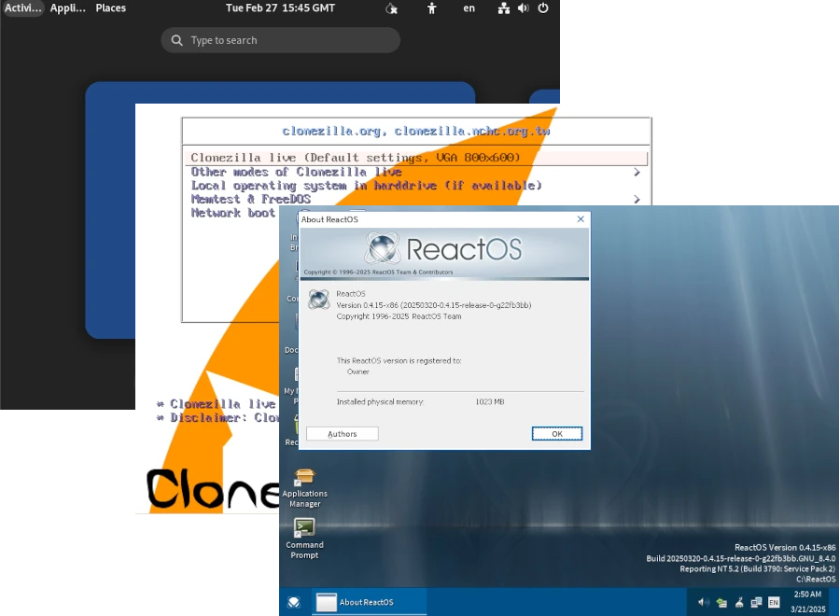Click the 'Type to search' field

[x=281, y=40]
